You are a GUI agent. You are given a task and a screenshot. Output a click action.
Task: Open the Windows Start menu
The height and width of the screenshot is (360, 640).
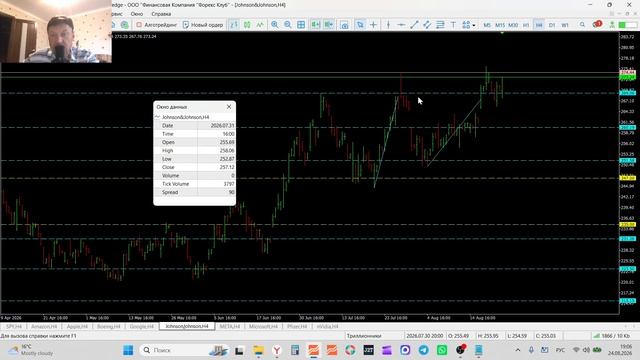point(128,350)
